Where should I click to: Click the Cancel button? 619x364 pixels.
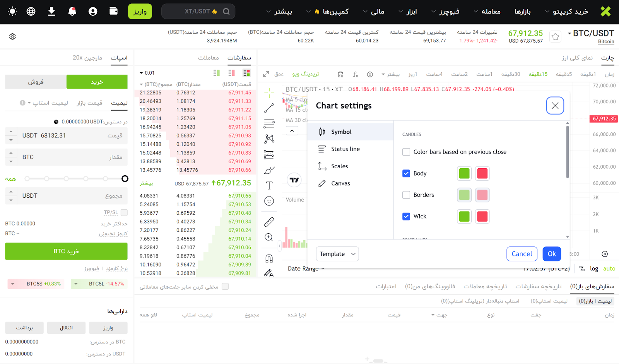click(522, 254)
